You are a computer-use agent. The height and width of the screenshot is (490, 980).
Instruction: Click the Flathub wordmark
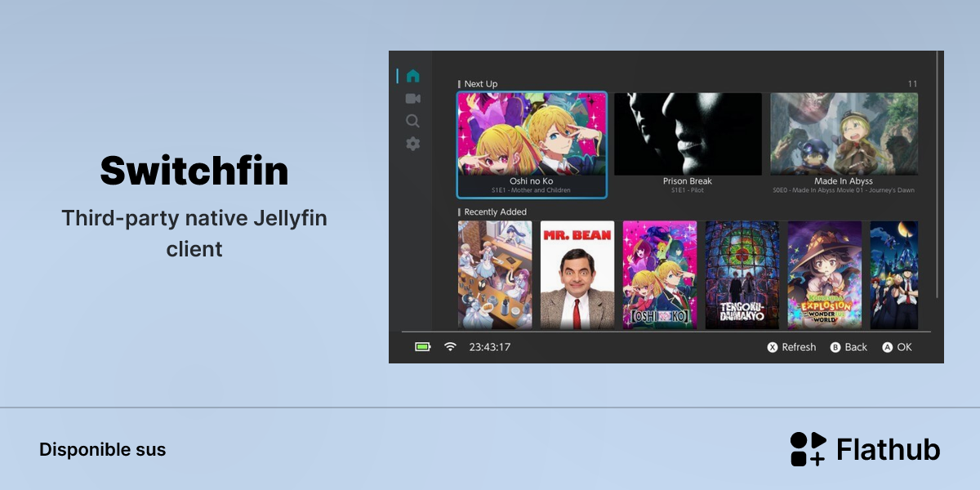(889, 449)
